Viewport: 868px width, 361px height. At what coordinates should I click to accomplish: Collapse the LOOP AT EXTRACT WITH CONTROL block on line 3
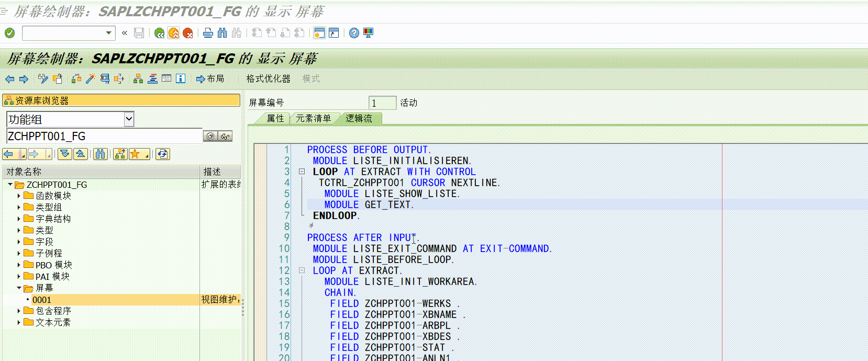pos(302,171)
